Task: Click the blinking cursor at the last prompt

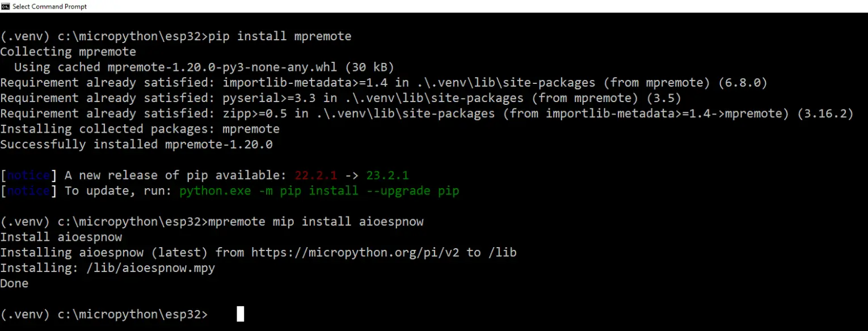Action: (x=240, y=314)
